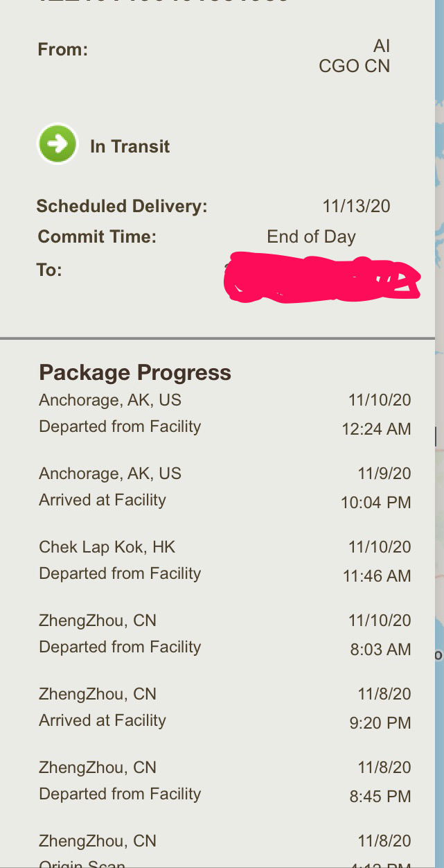Open the ZhengZhou 9:20 PM arrival entry
The height and width of the screenshot is (868, 444).
click(x=103, y=720)
